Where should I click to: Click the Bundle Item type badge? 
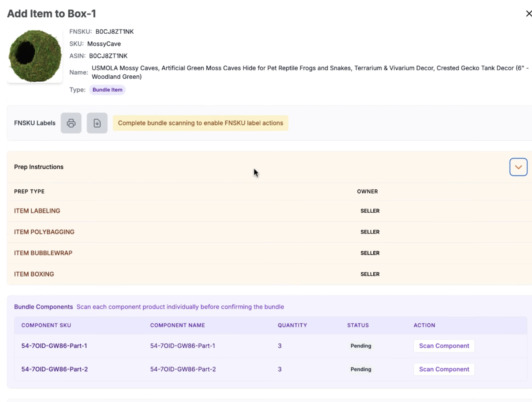click(107, 90)
